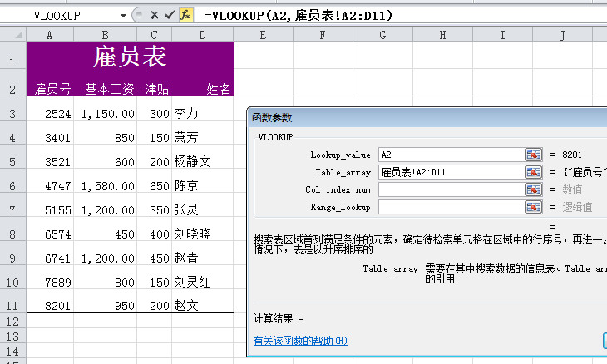This screenshot has width=607, height=364.
Task: Collapse dialog via Lookup_value range selector icon
Action: pyautogui.click(x=533, y=155)
